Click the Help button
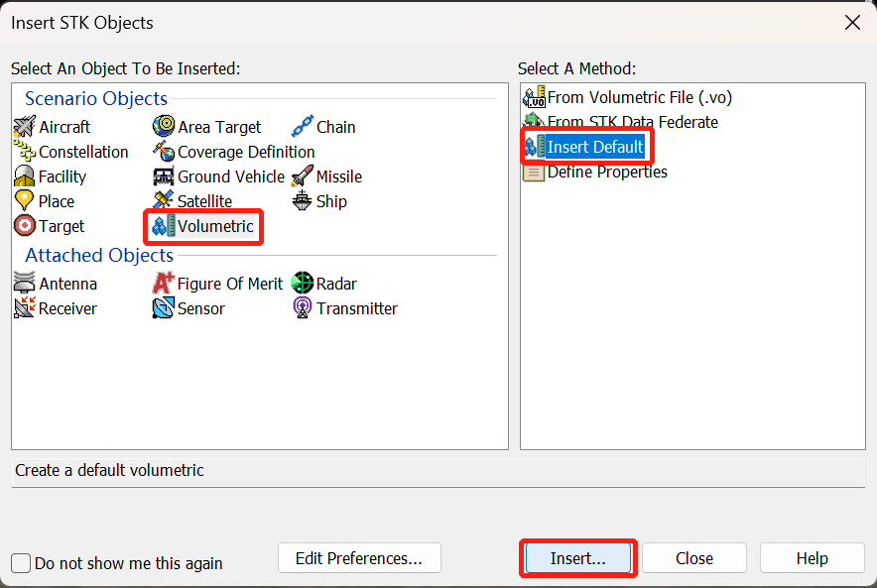 [812, 558]
